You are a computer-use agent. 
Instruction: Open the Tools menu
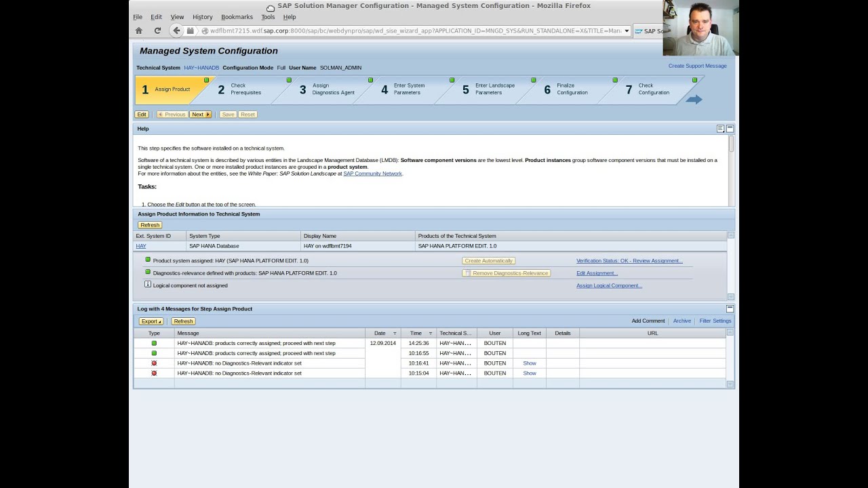click(x=268, y=17)
